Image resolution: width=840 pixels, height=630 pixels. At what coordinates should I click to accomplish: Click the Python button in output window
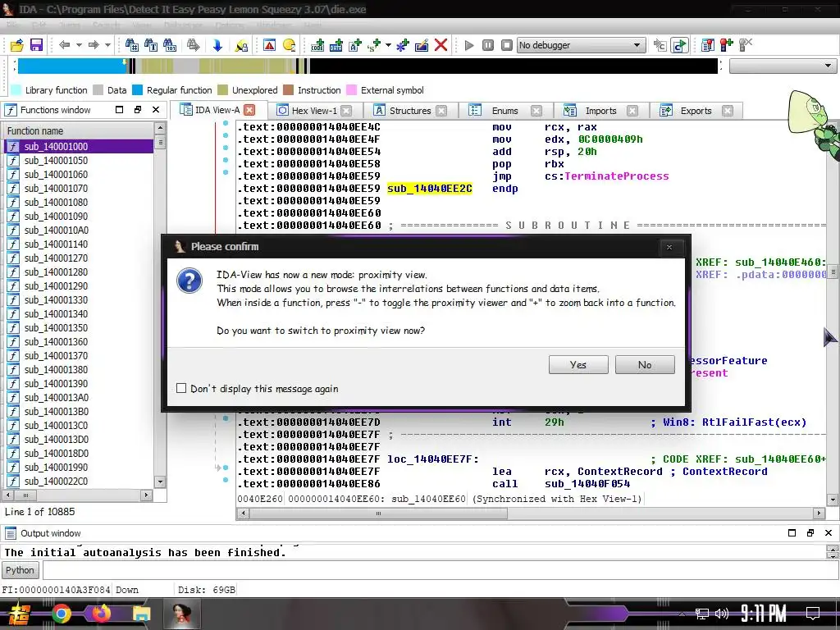pyautogui.click(x=20, y=570)
